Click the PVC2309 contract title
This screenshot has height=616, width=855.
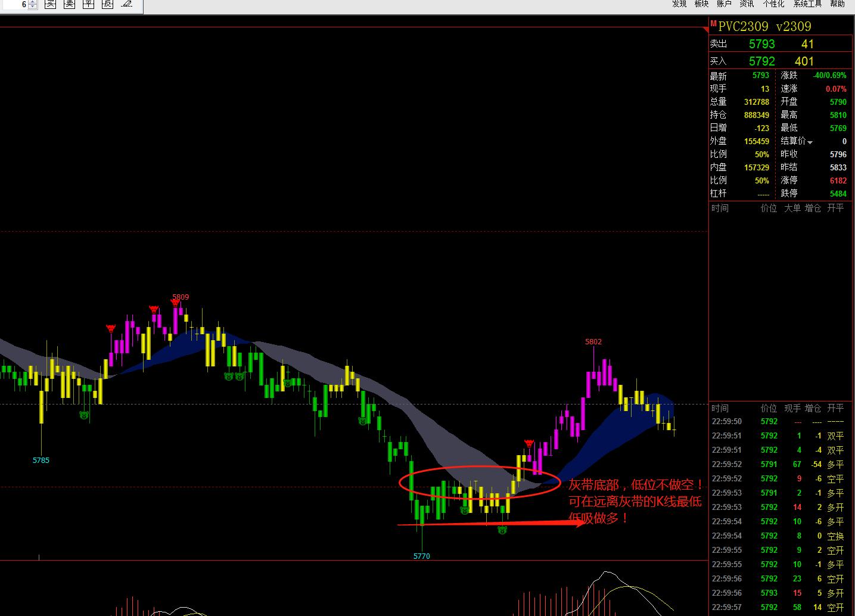point(743,27)
